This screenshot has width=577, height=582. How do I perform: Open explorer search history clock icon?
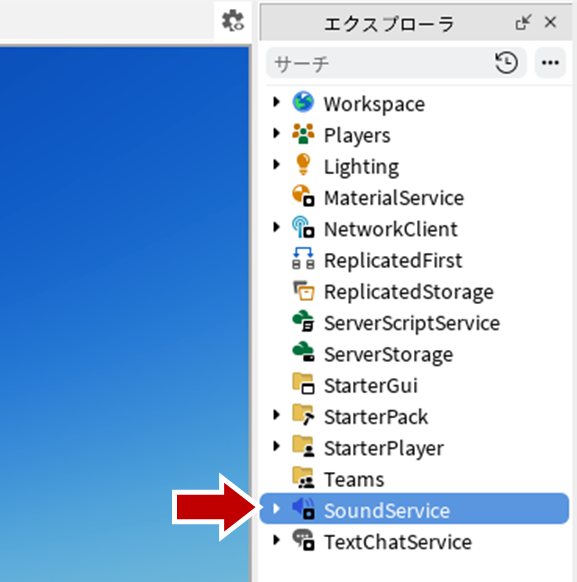(506, 62)
